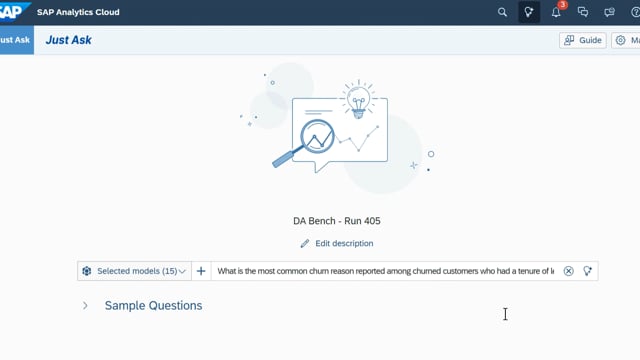Open the Manage settings gear button
The height and width of the screenshot is (360, 640).
click(x=626, y=40)
